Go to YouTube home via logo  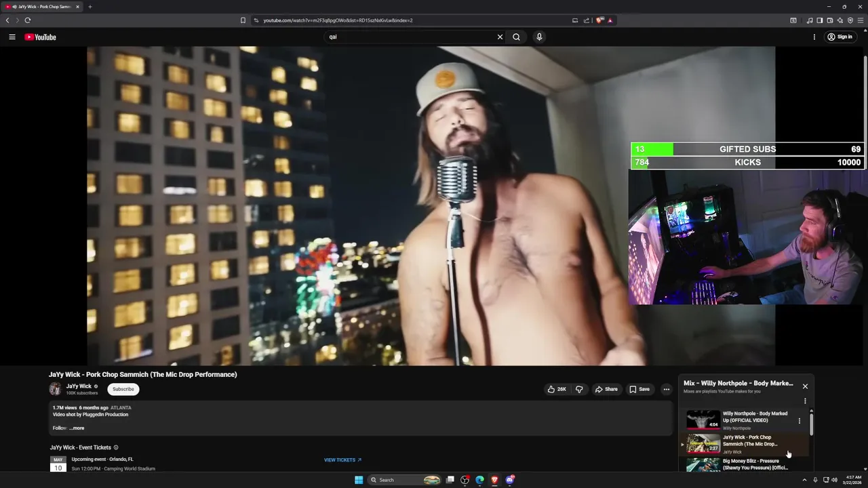(41, 37)
